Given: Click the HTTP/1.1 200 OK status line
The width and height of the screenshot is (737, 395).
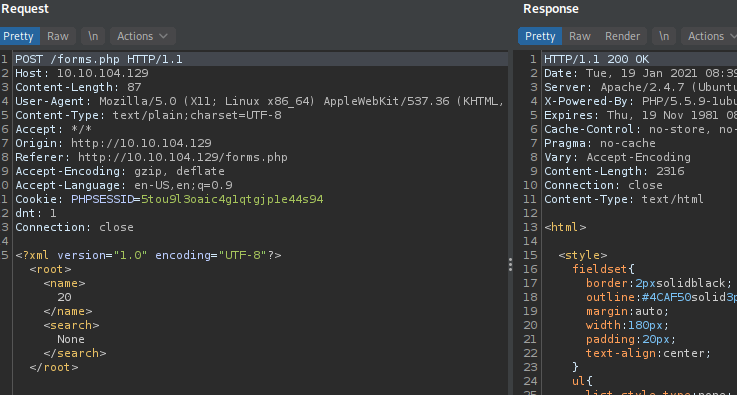Looking at the screenshot, I should [x=596, y=59].
